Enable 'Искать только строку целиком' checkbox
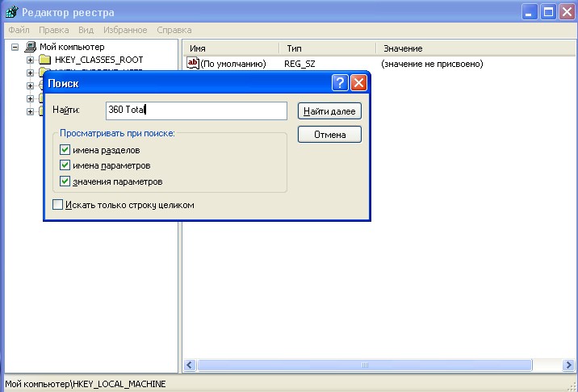 point(57,205)
